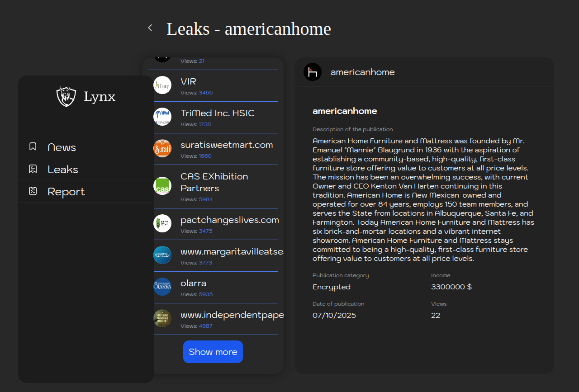Viewport: 579px width, 392px height.
Task: Click the News bookmark icon
Action: (33, 146)
